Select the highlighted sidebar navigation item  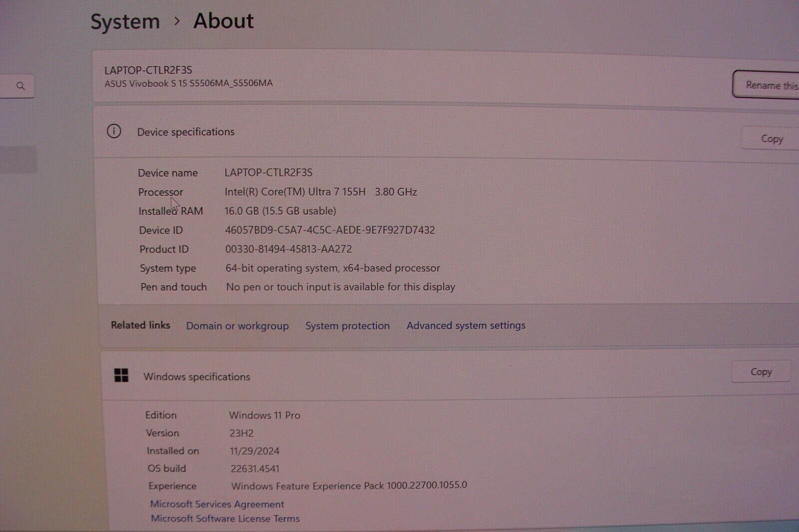point(17,160)
